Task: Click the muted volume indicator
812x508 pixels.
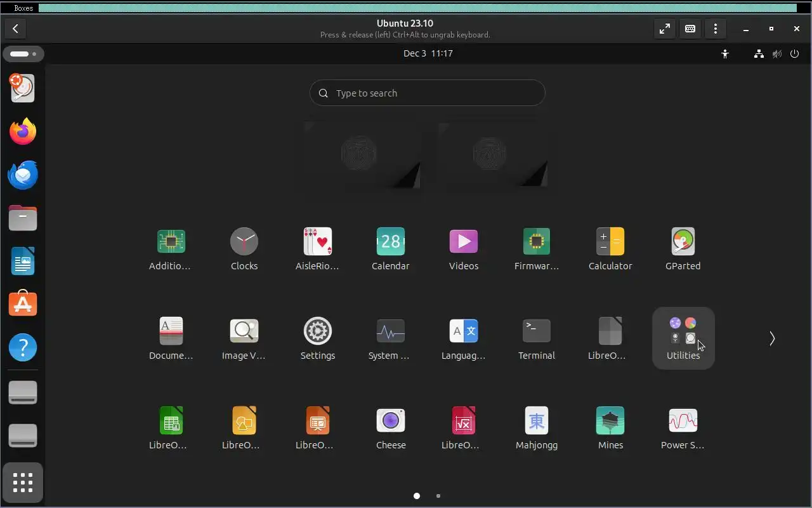Action: point(776,54)
